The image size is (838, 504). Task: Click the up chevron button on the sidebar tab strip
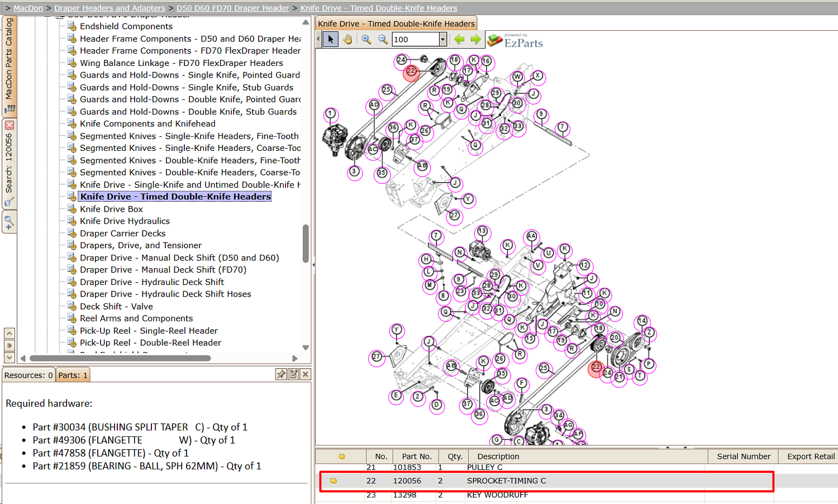coord(9,334)
